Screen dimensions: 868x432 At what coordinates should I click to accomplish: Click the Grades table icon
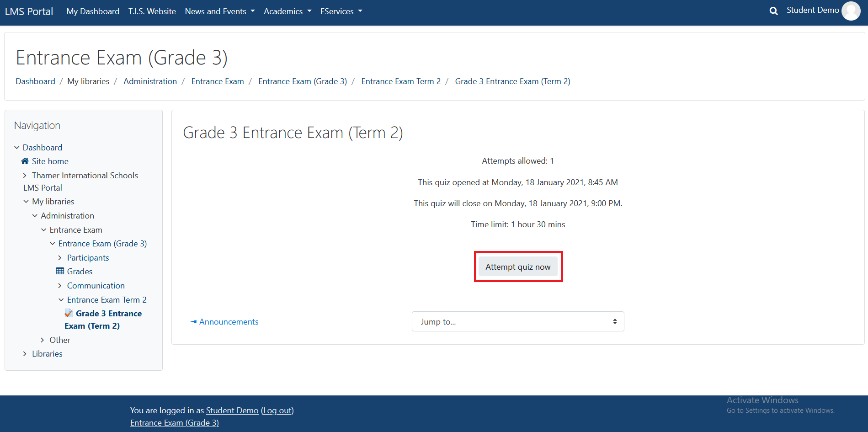coord(60,271)
